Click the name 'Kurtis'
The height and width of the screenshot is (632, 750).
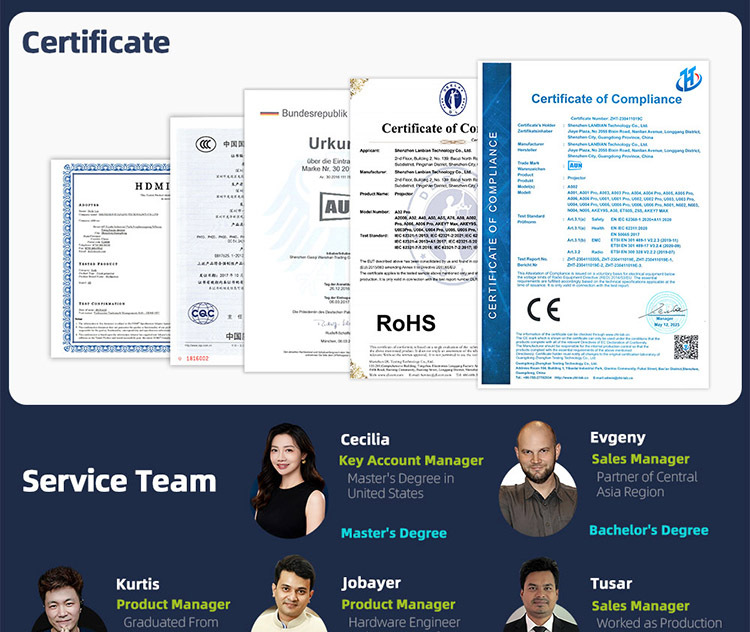(138, 584)
